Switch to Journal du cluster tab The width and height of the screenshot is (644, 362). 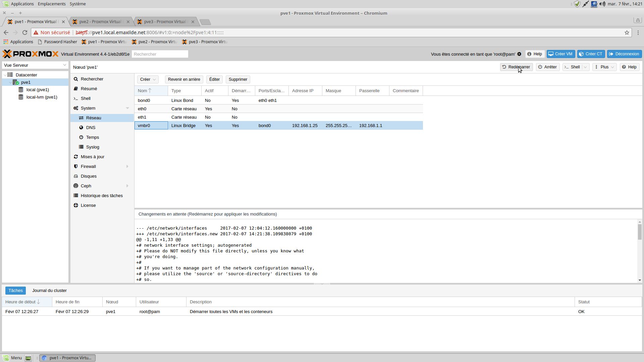click(x=49, y=291)
